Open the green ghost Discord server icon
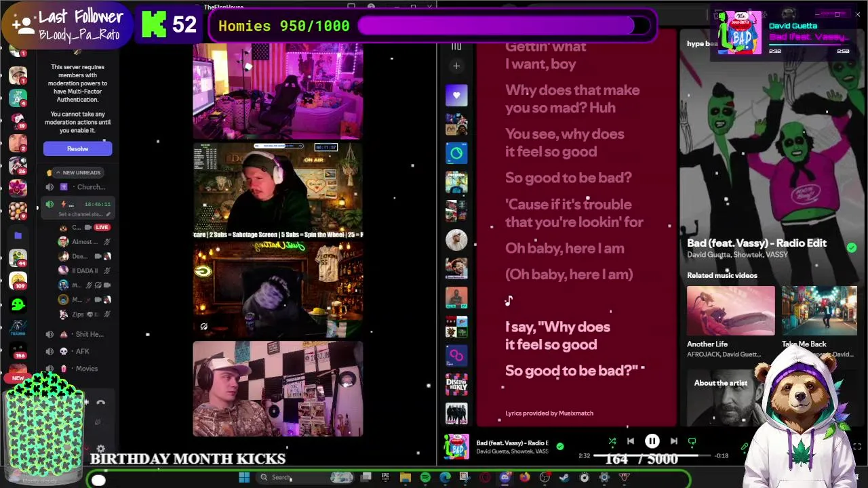868x488 pixels. (18, 304)
